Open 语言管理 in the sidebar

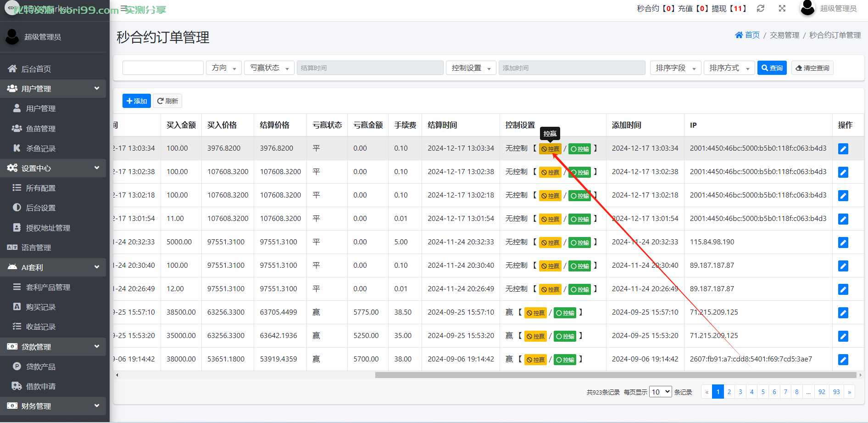53,248
